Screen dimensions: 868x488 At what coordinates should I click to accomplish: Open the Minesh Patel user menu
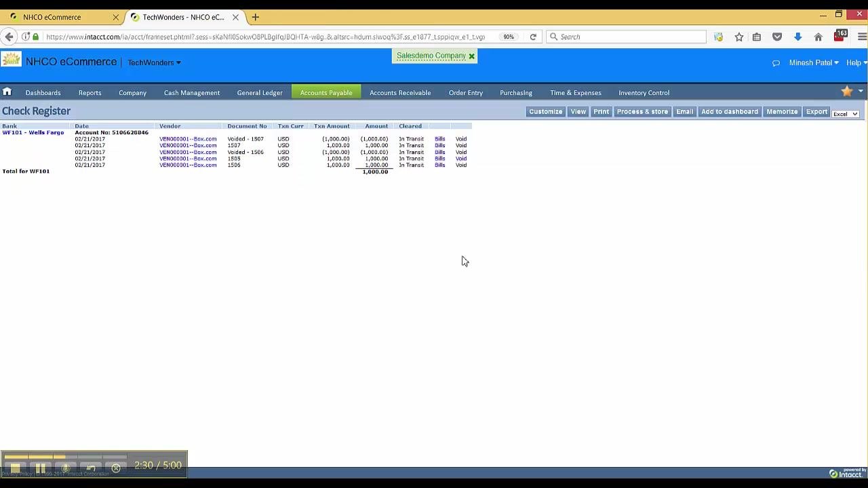[814, 62]
